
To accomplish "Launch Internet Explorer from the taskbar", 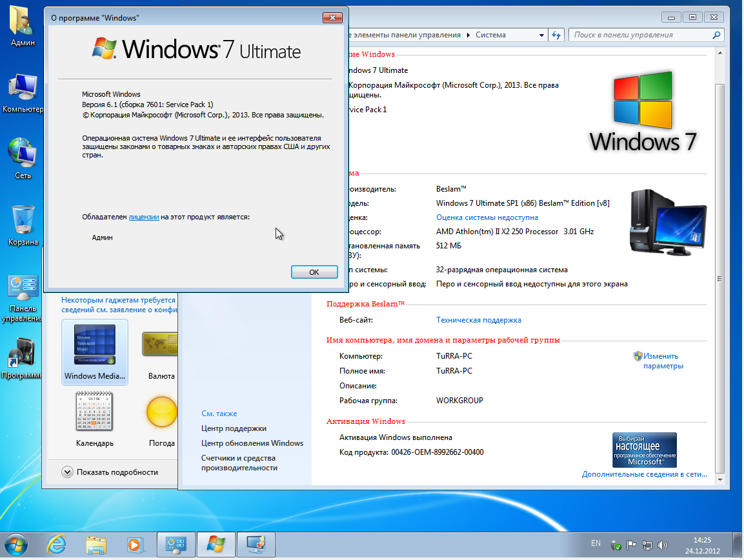I will 57,544.
